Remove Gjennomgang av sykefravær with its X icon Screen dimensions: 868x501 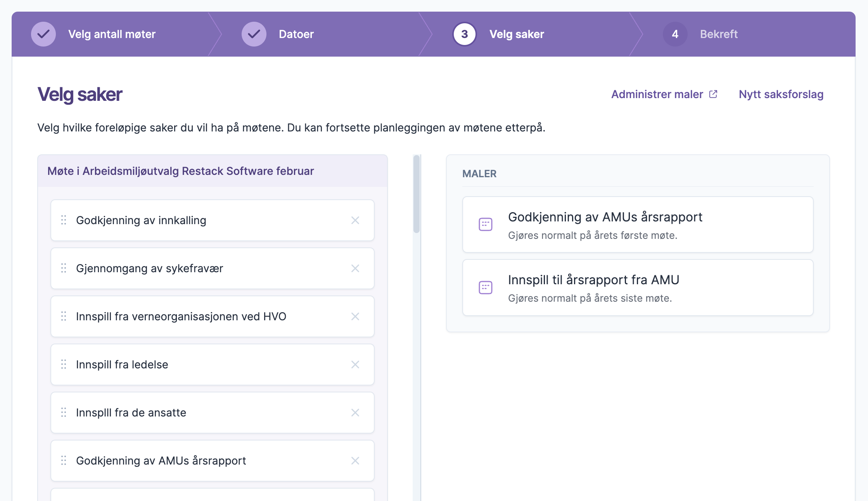(355, 268)
